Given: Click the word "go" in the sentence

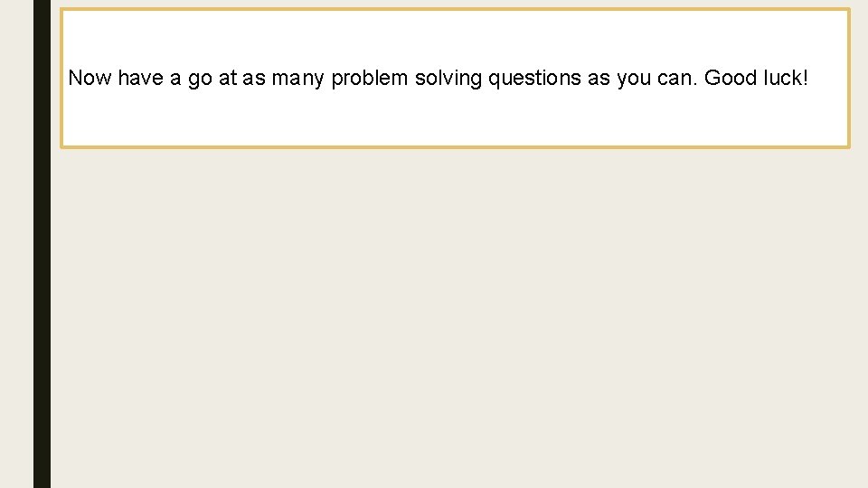Looking at the screenshot, I should pyautogui.click(x=199, y=79).
